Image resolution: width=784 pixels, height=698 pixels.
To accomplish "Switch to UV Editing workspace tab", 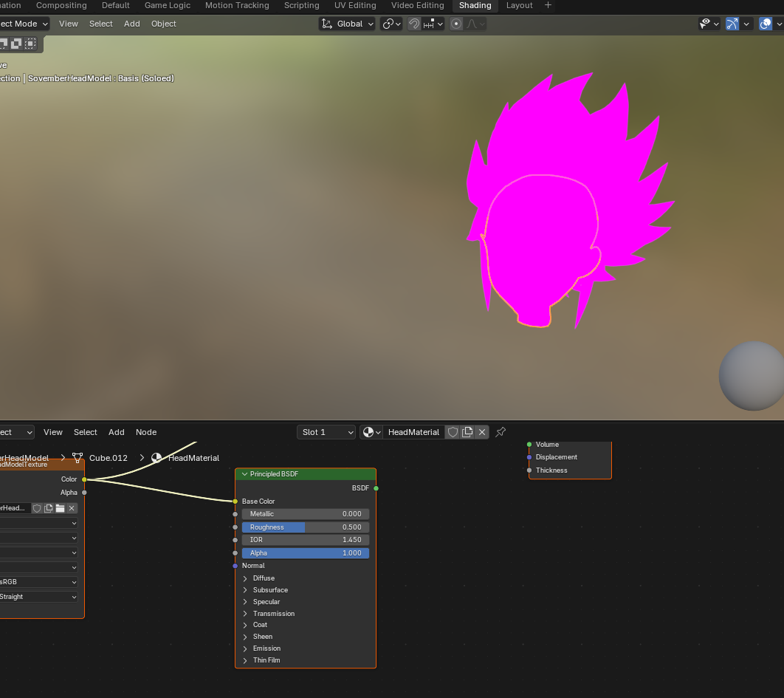I will point(355,5).
